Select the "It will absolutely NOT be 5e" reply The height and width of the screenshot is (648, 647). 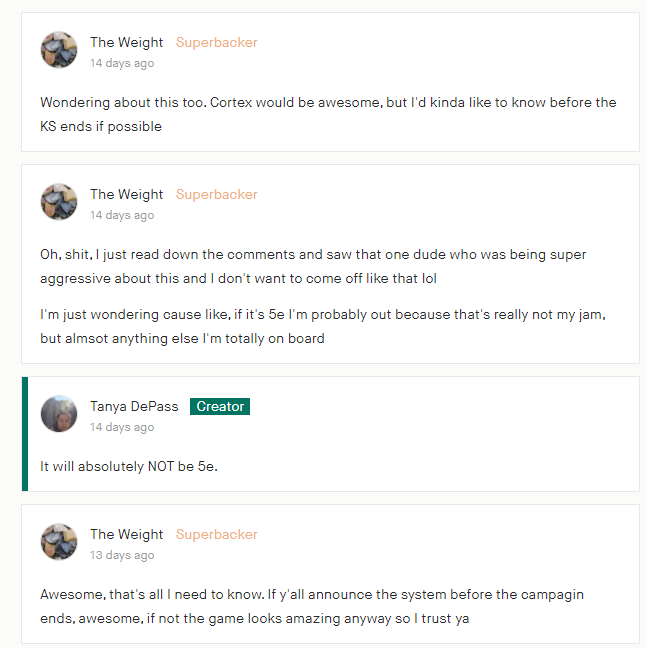click(x=129, y=466)
